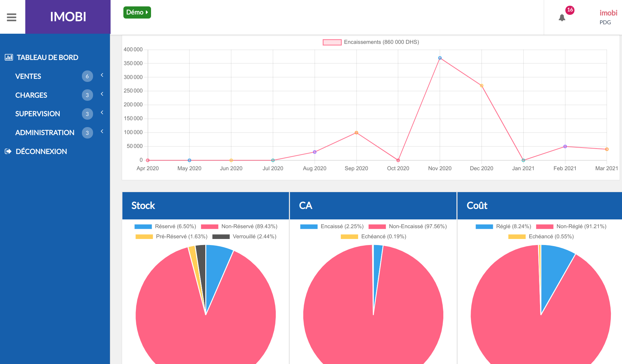Toggle Verrouillé legend in Stock chart

coord(244,237)
